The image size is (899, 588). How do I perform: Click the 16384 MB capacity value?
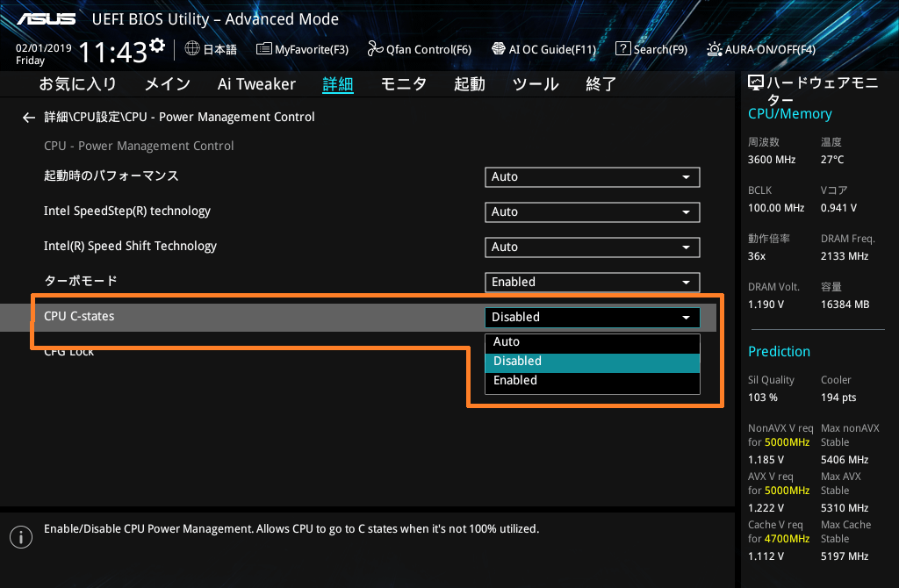(845, 305)
